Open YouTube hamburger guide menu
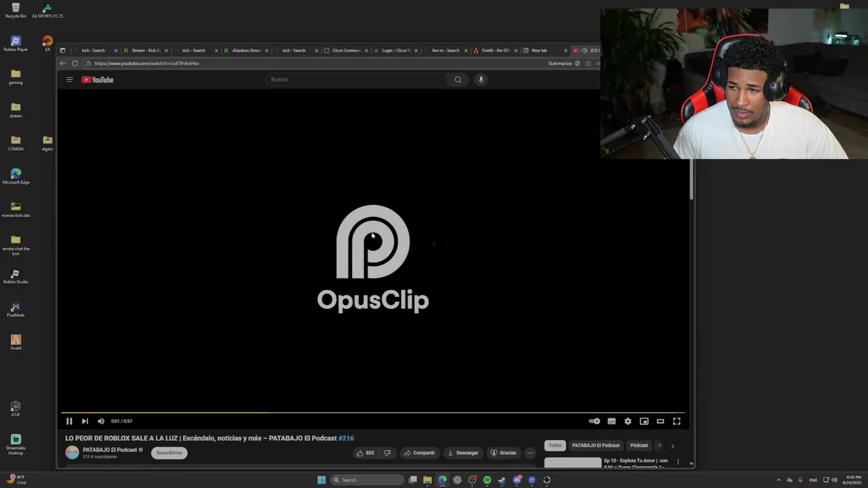Image resolution: width=868 pixels, height=488 pixels. 69,79
